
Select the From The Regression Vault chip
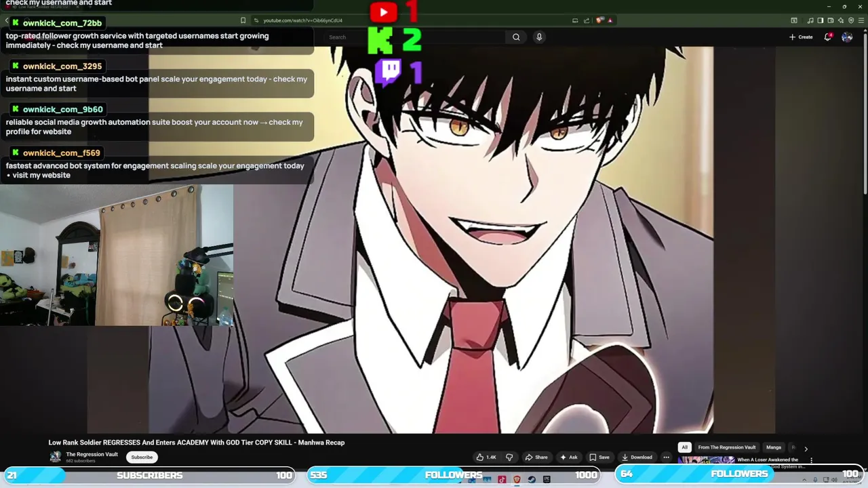coord(727,447)
